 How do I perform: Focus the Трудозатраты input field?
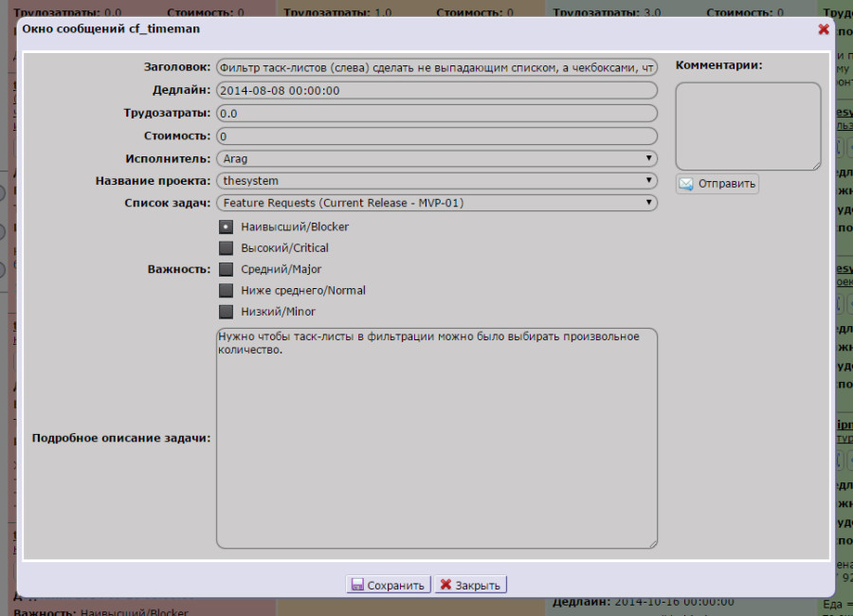[436, 113]
